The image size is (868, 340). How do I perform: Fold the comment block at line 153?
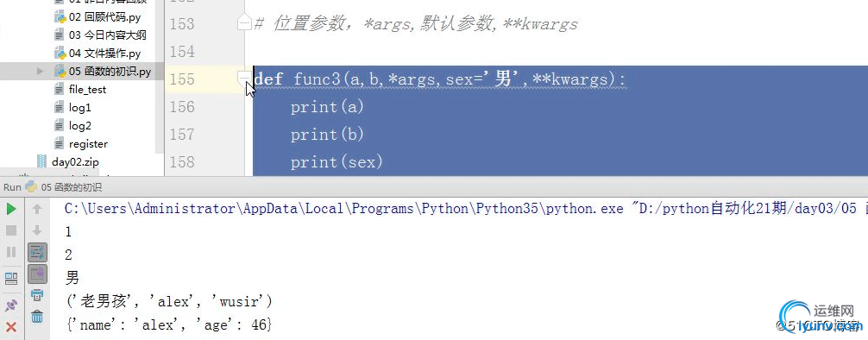pyautogui.click(x=245, y=23)
